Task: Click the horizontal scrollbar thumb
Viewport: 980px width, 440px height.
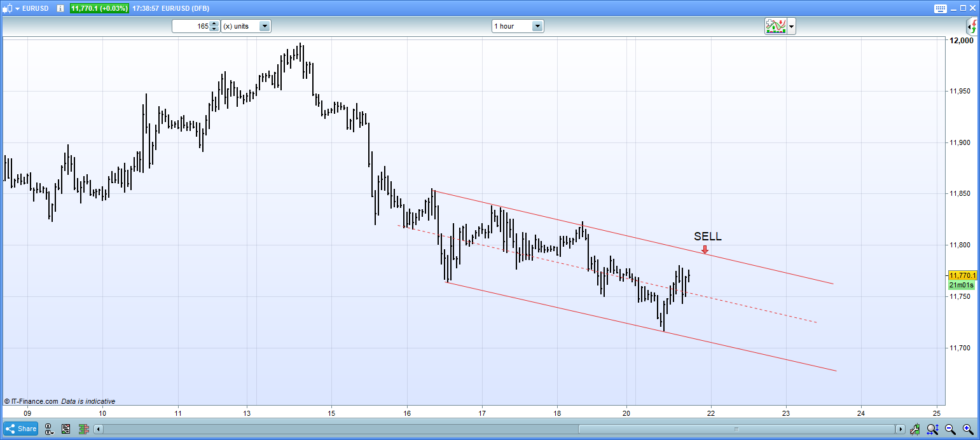Action: 735,429
